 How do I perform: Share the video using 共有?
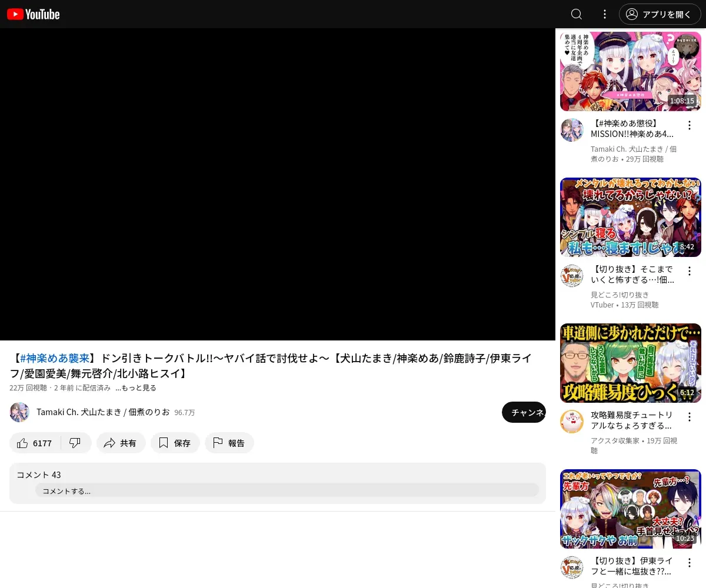tap(121, 443)
